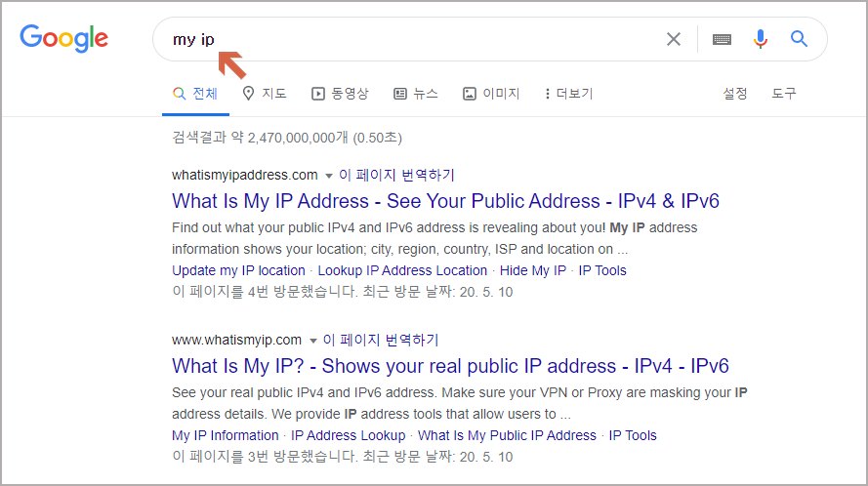Open 'IP Tools' sitelink under whatismyip.com
The image size is (868, 486).
tap(633, 435)
